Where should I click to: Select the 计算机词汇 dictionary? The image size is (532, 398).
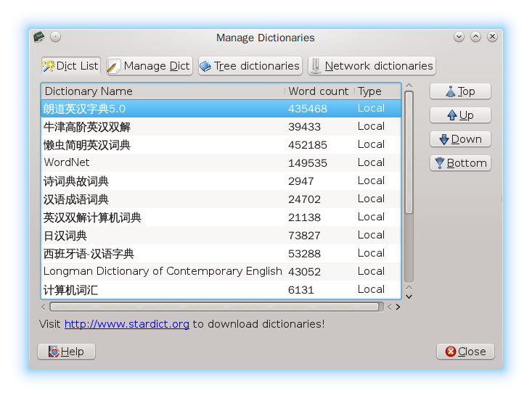click(x=221, y=290)
